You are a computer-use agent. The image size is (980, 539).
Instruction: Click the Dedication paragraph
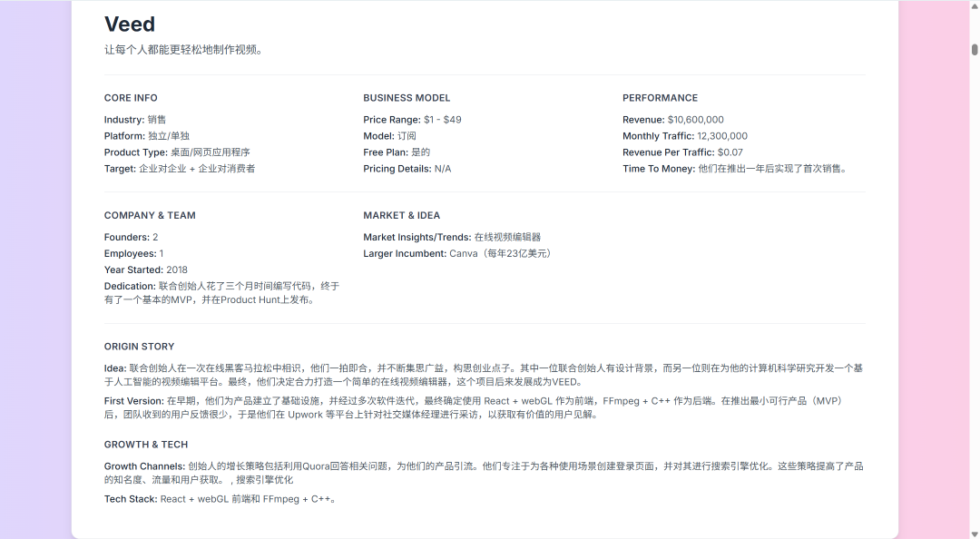coord(222,292)
